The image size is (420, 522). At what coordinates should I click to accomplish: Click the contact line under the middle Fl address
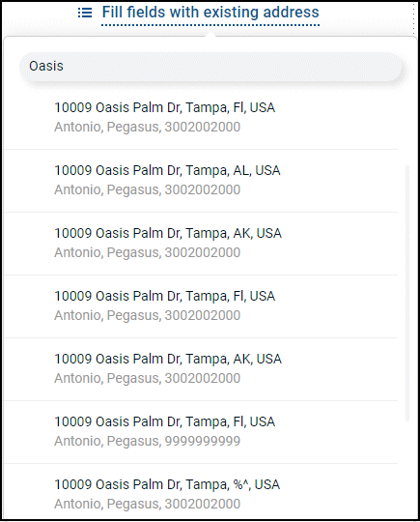point(148,315)
